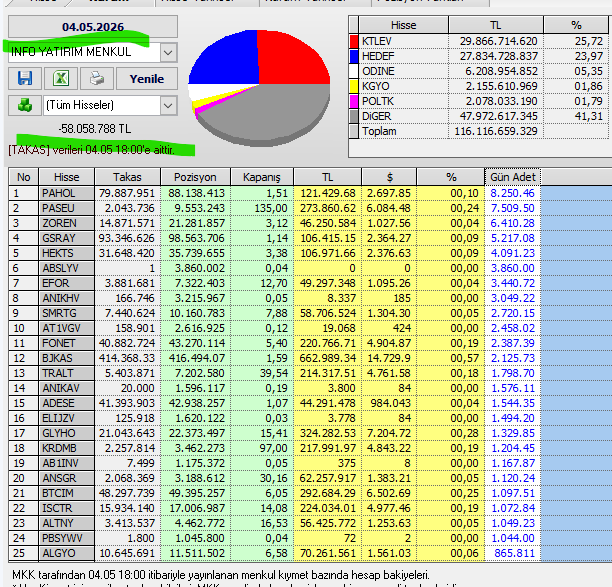Sort by the Kapanış column header
Image resolution: width=612 pixels, height=587 pixels.
coord(262,177)
